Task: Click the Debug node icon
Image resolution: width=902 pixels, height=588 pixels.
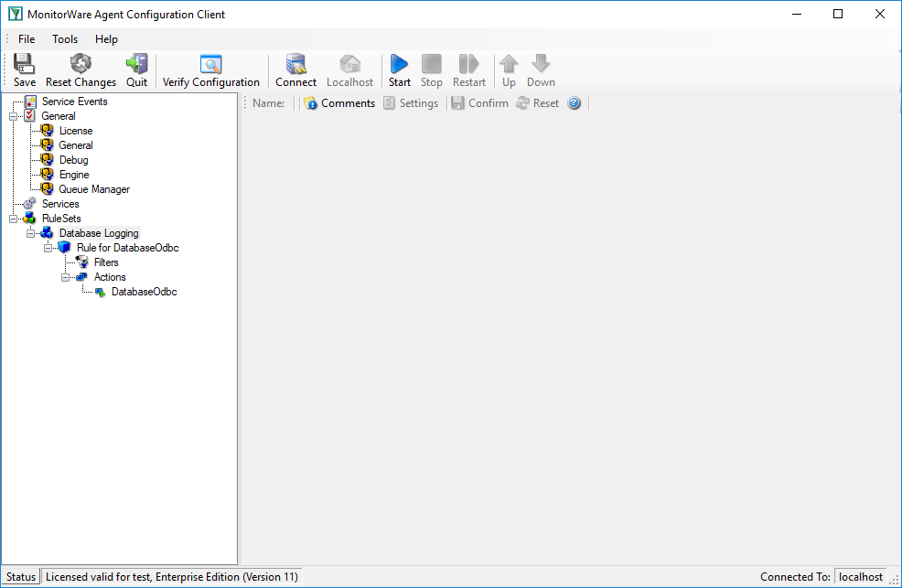Action: (48, 160)
